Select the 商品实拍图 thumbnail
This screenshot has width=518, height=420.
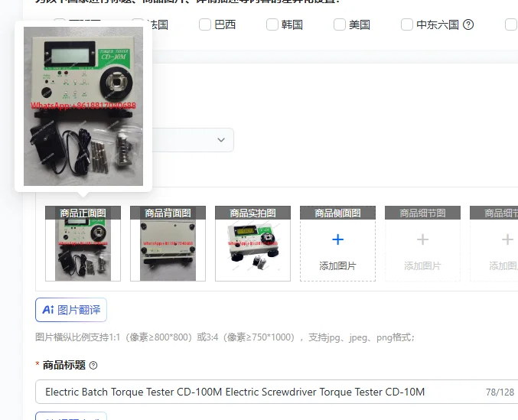252,244
